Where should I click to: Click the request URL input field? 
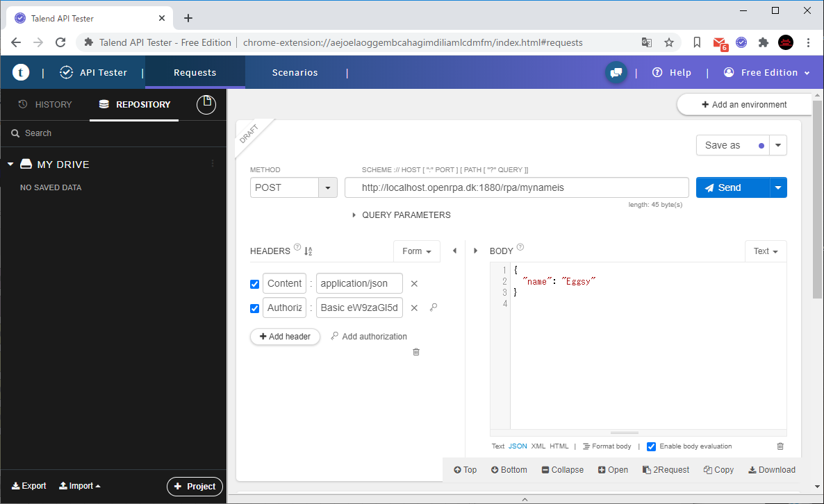point(517,187)
